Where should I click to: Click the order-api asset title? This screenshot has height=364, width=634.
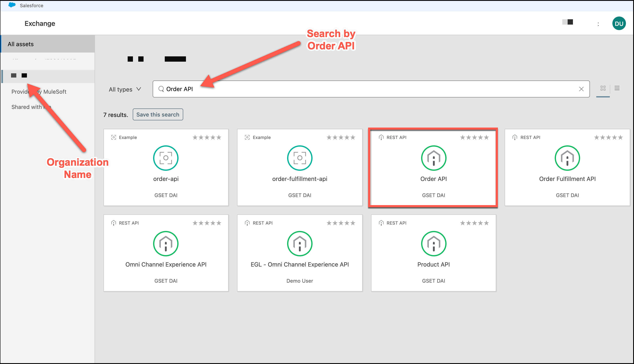[166, 179]
